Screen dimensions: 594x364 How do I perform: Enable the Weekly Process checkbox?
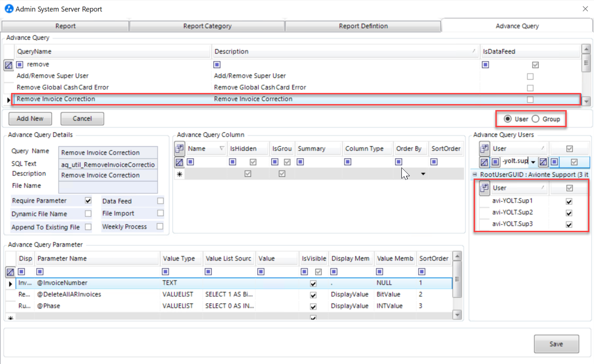160,227
